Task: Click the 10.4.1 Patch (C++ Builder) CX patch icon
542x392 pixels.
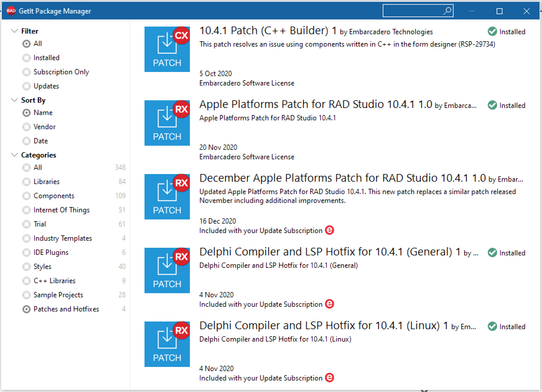Action: click(167, 49)
